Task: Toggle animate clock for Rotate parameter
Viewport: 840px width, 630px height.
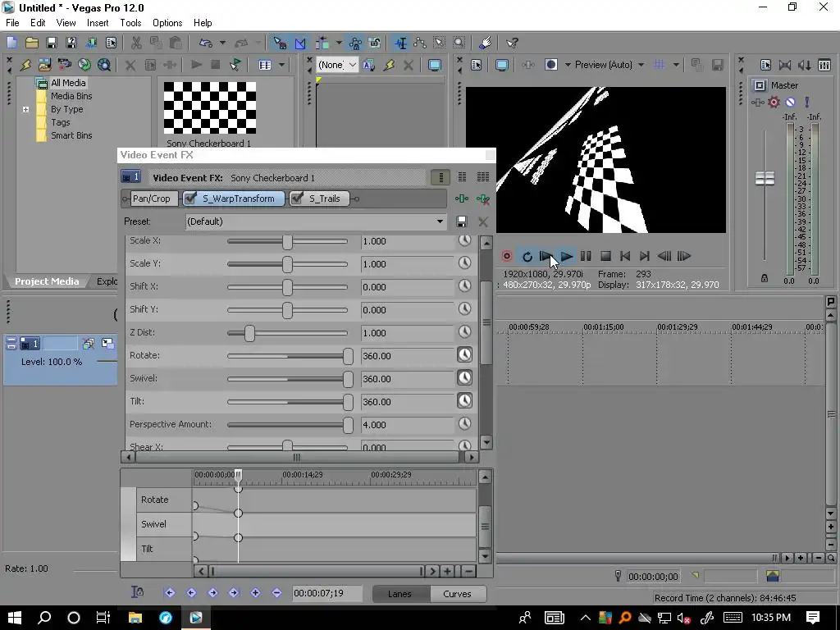Action: coord(464,354)
